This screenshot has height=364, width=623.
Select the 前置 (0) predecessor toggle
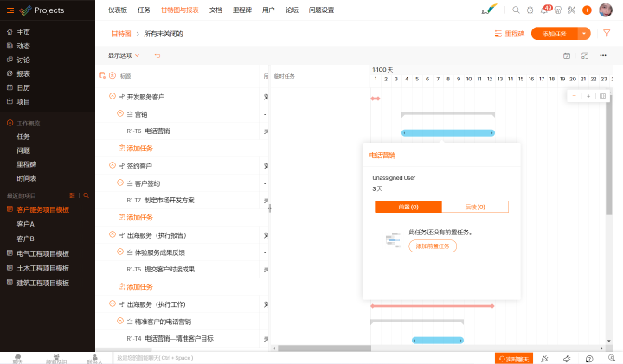click(x=408, y=207)
